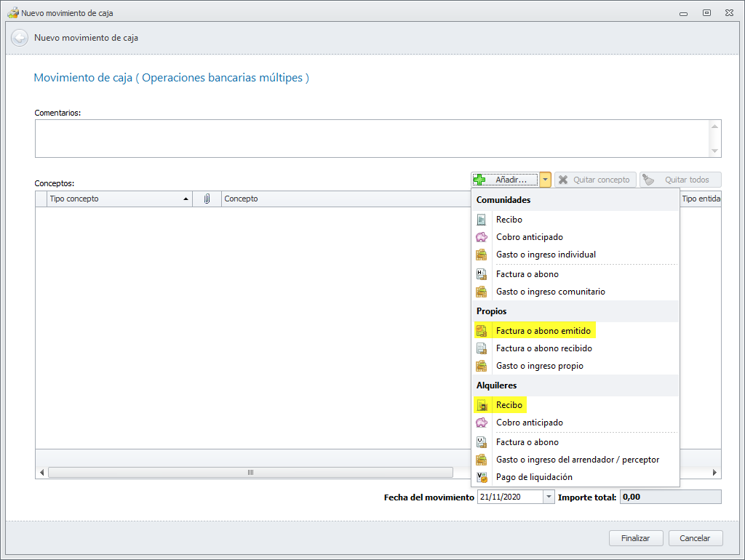Click the Tipo entidad column header
This screenshot has width=745, height=560.
[701, 199]
